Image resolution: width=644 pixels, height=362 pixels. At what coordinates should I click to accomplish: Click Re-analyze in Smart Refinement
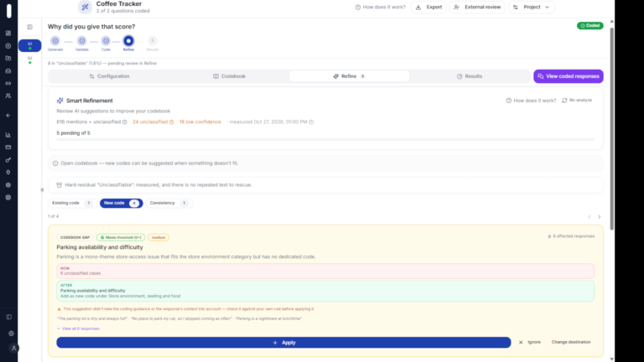[577, 101]
